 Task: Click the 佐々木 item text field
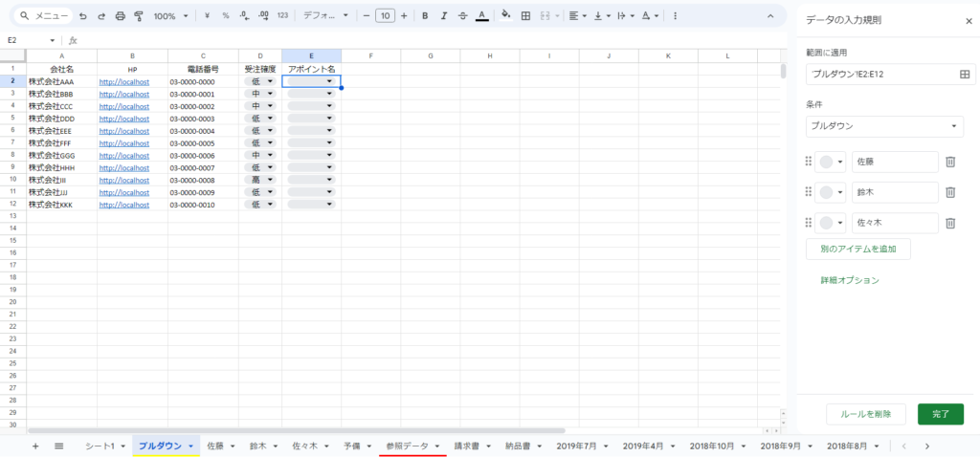coord(894,223)
